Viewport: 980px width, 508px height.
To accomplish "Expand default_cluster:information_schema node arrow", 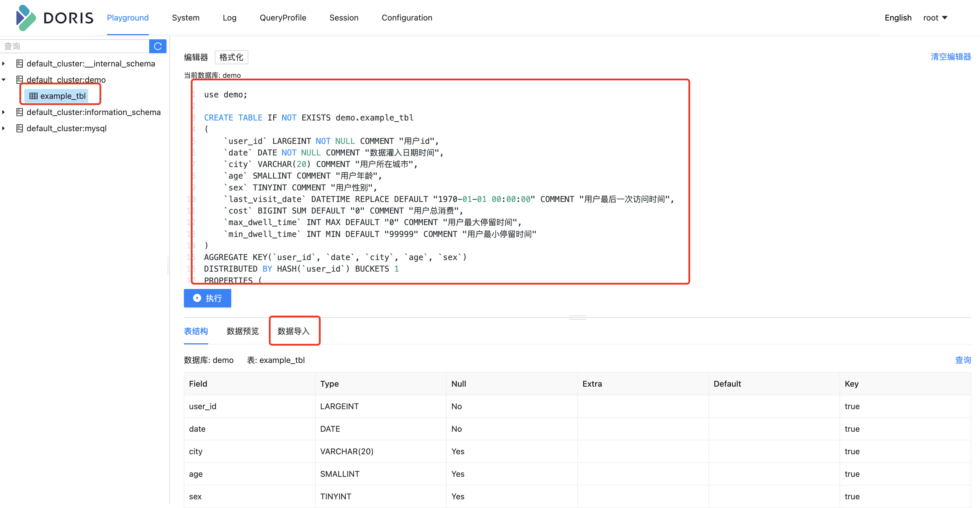I will (x=4, y=112).
